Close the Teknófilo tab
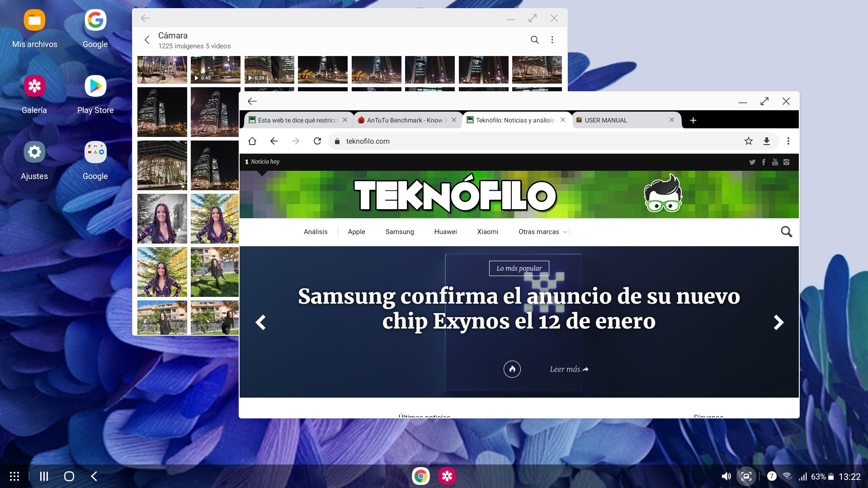868x488 pixels. pyautogui.click(x=563, y=120)
